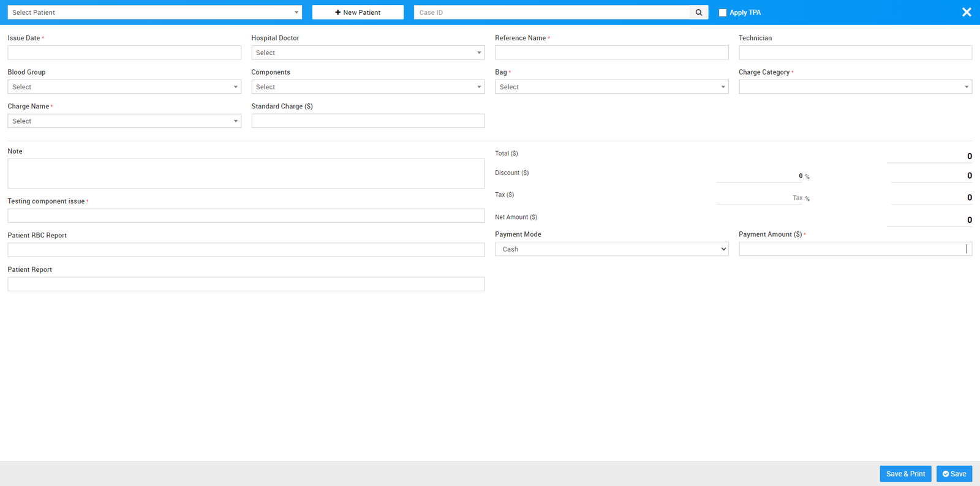Screen dimensions: 980x486
Task: Focus the Issue Date field
Action: click(124, 53)
